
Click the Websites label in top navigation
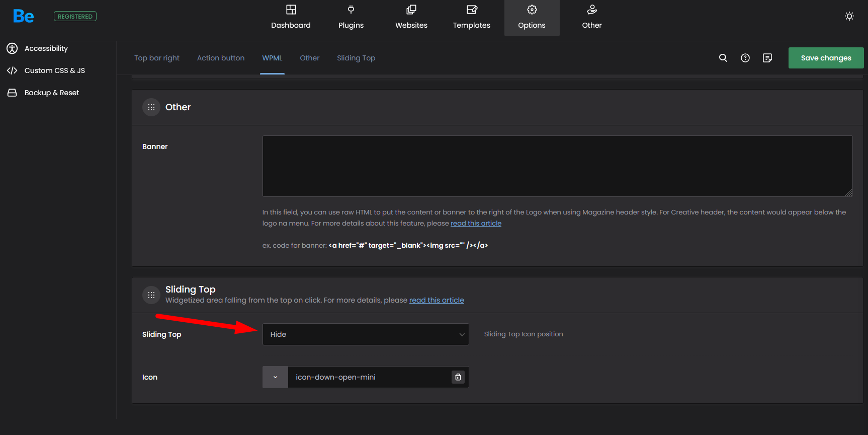411,25
